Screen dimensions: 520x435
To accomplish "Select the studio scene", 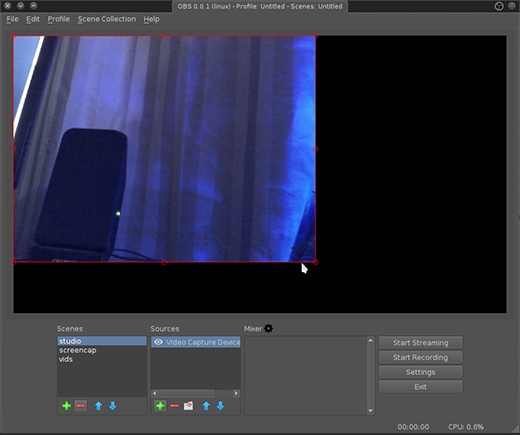I will [x=102, y=341].
